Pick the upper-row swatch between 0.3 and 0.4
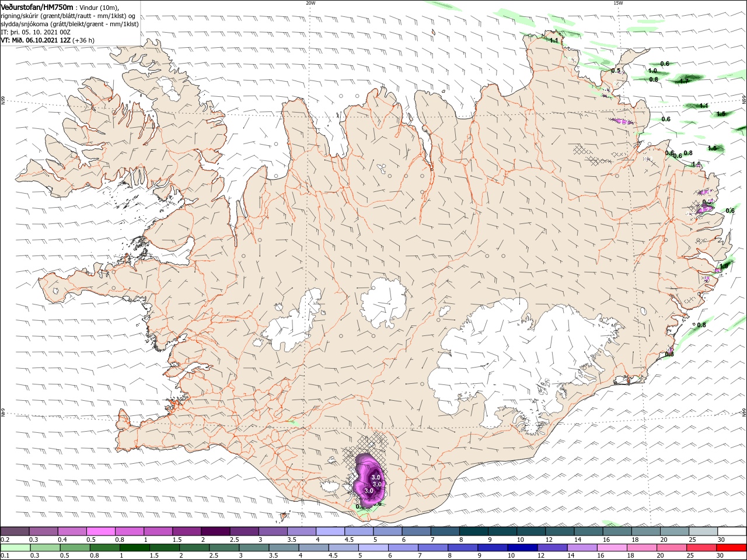Viewport: 747px width, 560px height. [43, 531]
